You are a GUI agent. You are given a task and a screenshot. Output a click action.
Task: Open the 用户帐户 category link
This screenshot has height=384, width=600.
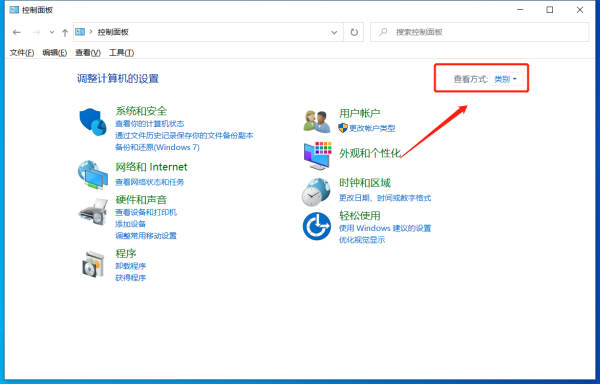[x=359, y=113]
